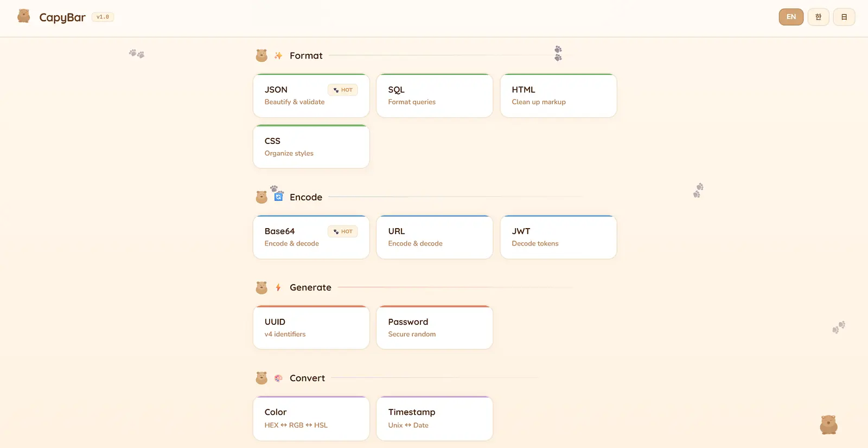The image size is (868, 448).
Task: Open the SQL Format queries tool
Action: point(435,96)
